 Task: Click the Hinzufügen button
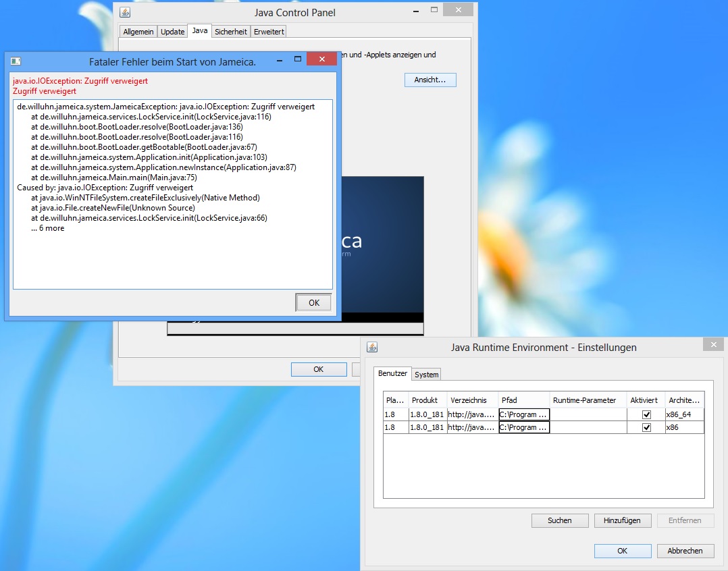622,520
